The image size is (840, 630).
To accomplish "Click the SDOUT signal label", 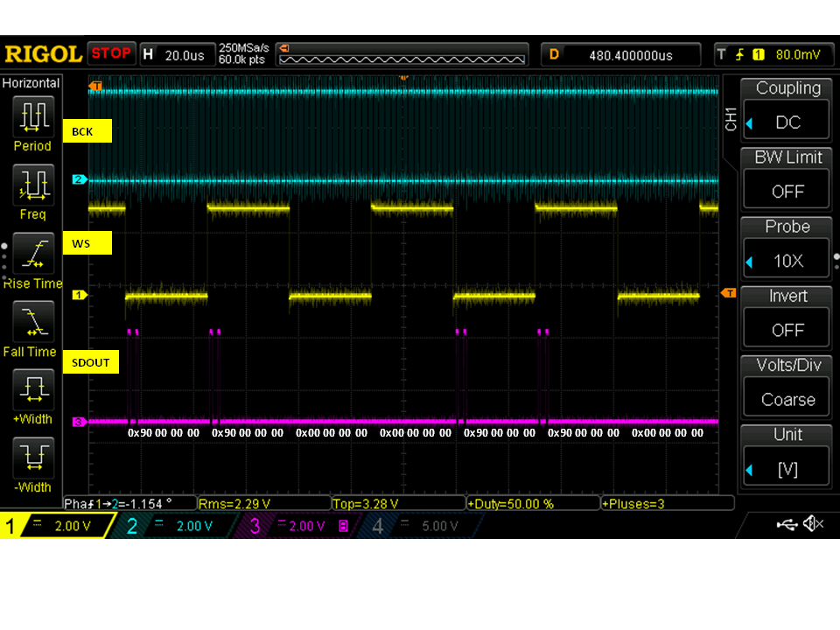I will coord(90,362).
